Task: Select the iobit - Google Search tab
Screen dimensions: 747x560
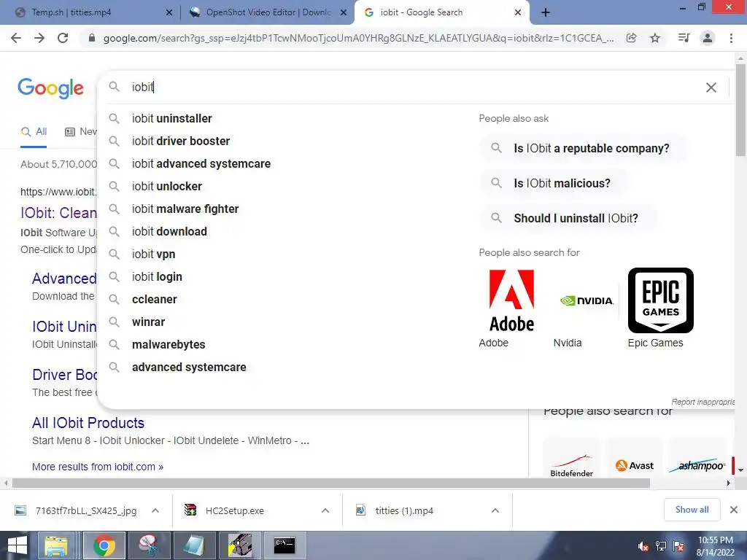Action: [441, 13]
